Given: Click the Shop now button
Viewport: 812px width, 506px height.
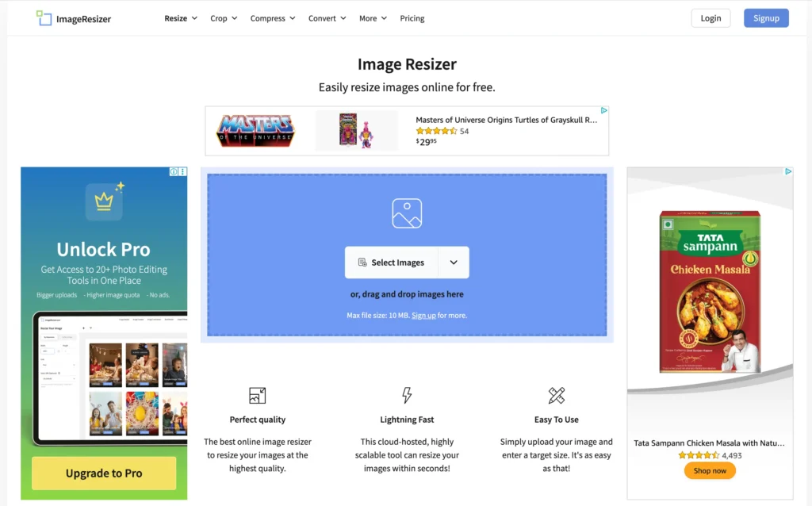Looking at the screenshot, I should click(x=710, y=471).
